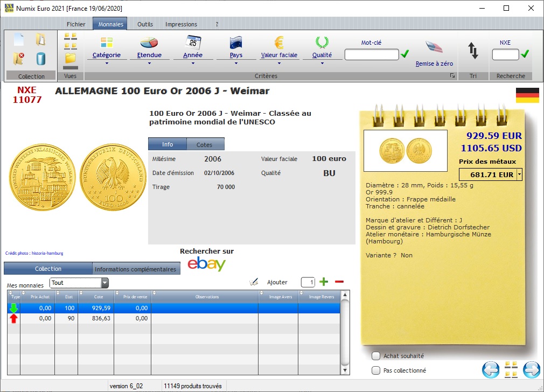Open the Impressions menu
The height and width of the screenshot is (392, 544).
(x=182, y=24)
